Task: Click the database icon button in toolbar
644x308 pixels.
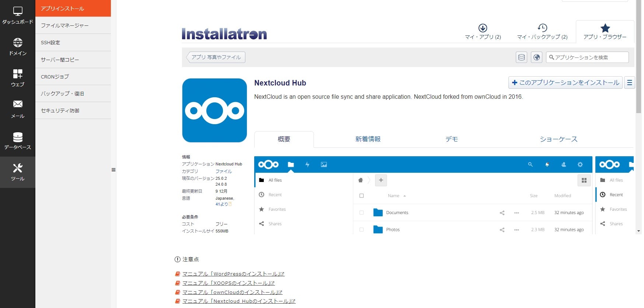Action: 521,57
